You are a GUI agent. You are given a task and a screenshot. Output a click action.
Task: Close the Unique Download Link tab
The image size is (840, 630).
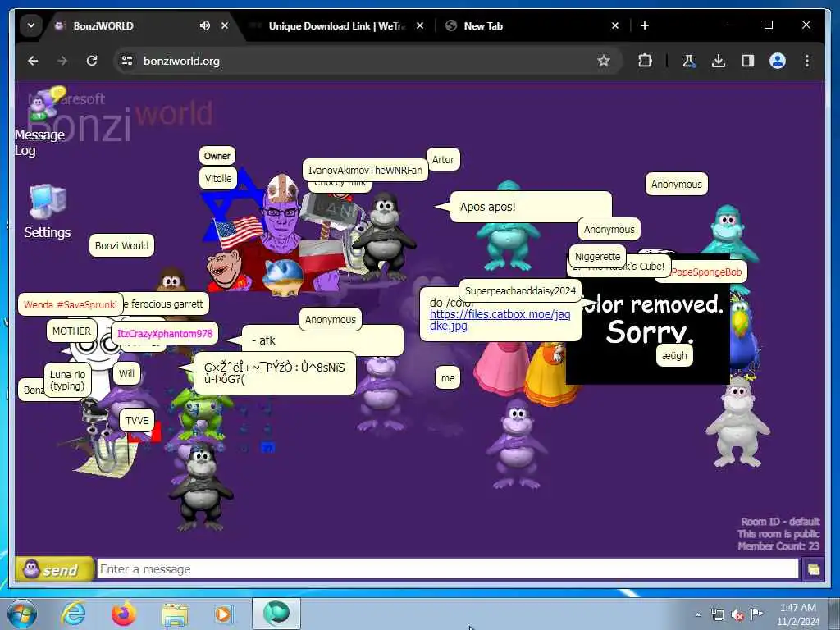coord(420,25)
